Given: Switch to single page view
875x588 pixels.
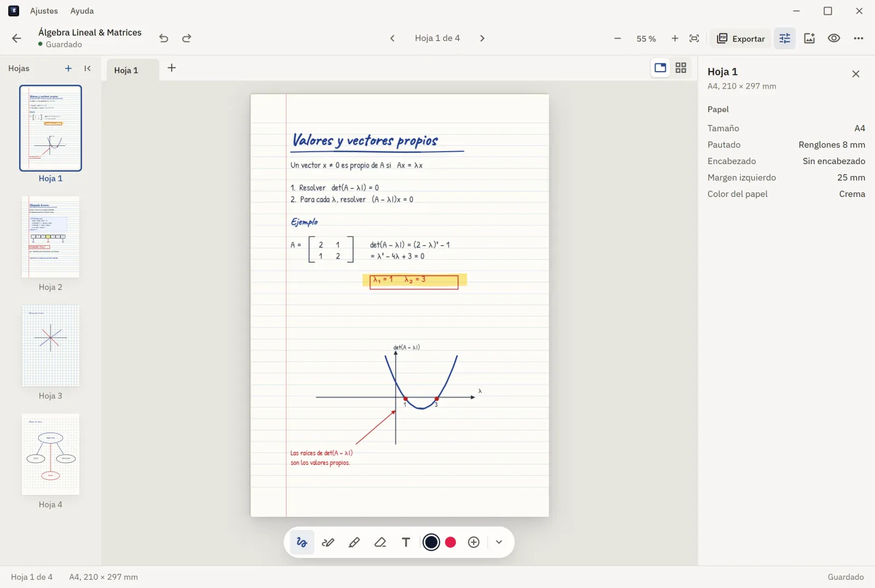Looking at the screenshot, I should point(661,68).
